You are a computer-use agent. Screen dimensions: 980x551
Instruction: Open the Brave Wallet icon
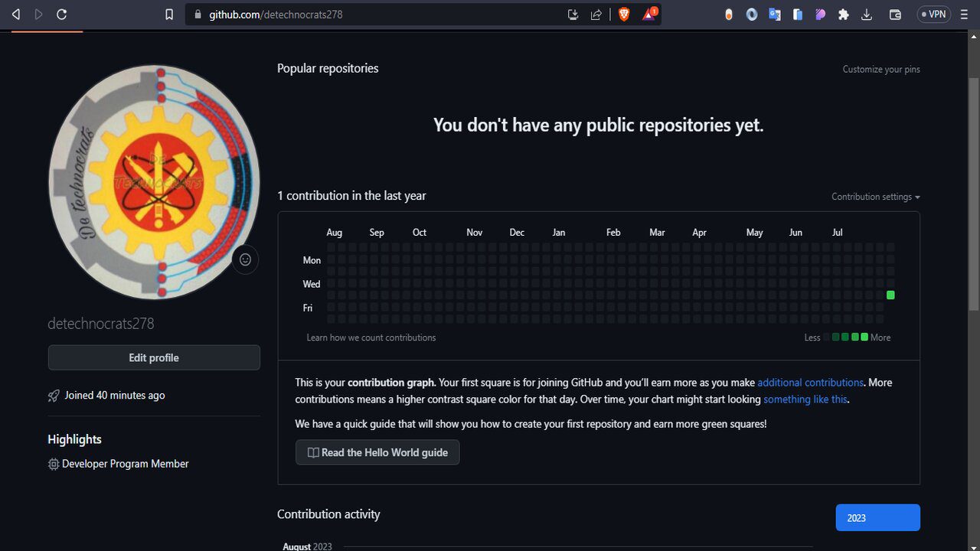pos(895,14)
